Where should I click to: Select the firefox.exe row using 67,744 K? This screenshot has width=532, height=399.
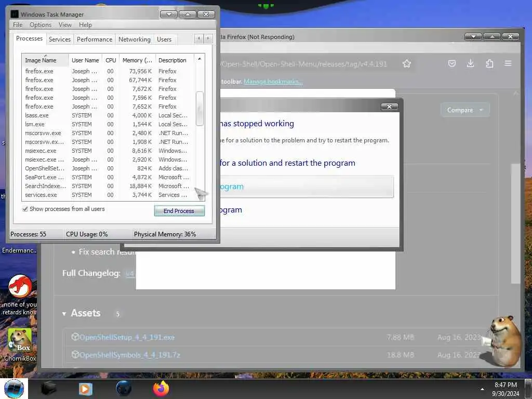(109, 80)
